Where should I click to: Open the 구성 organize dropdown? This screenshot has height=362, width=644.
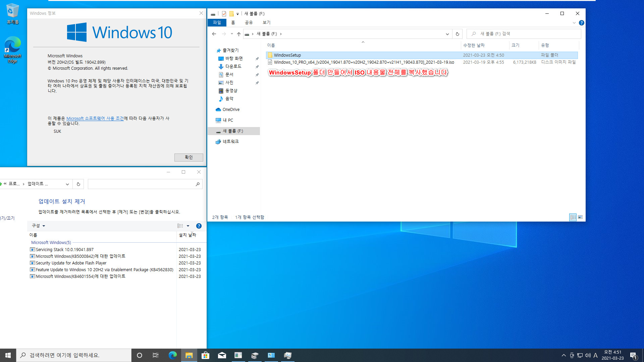[x=38, y=226]
